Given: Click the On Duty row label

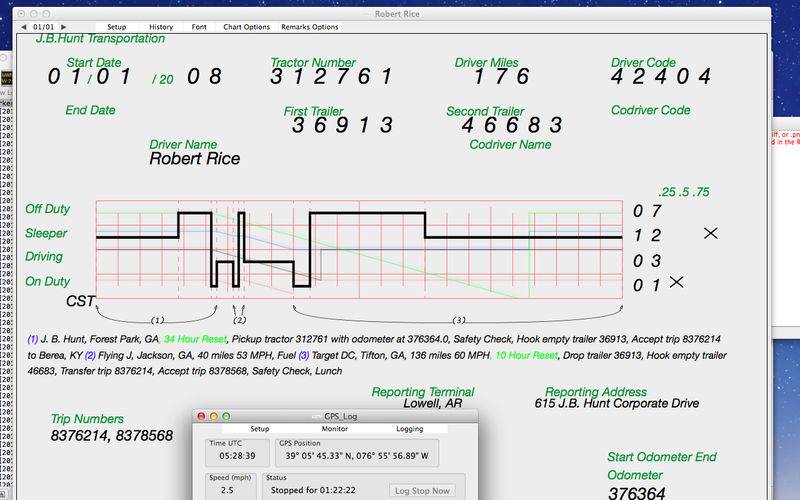Looking at the screenshot, I should coord(47,282).
